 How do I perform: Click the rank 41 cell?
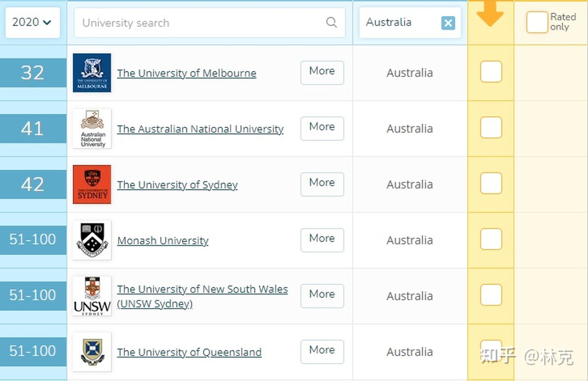[33, 128]
